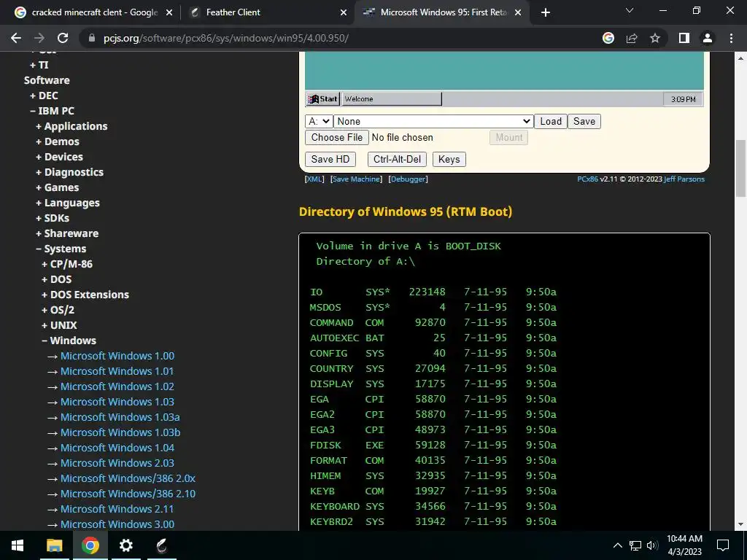Open the diskette 'None' dropdown list
The height and width of the screenshot is (560, 747).
pos(433,122)
